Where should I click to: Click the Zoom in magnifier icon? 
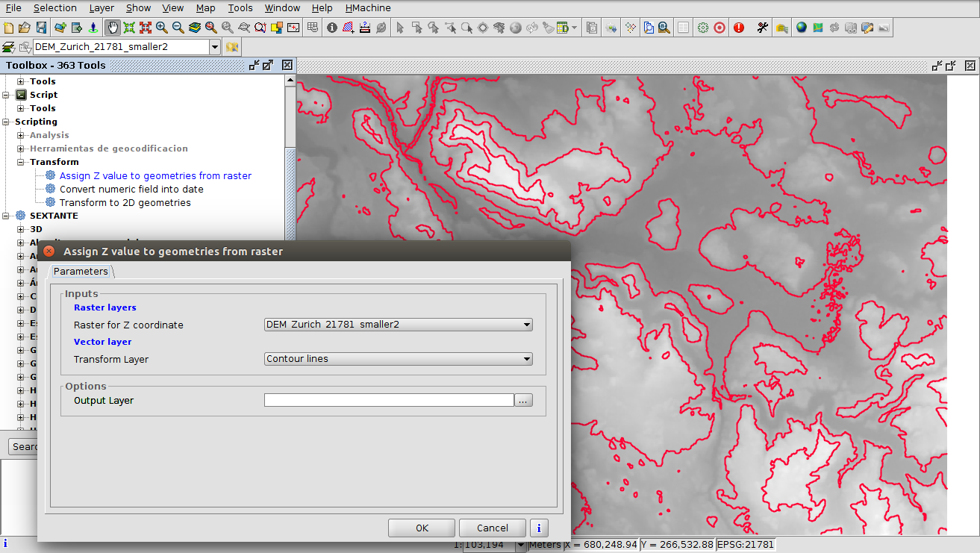(x=162, y=28)
